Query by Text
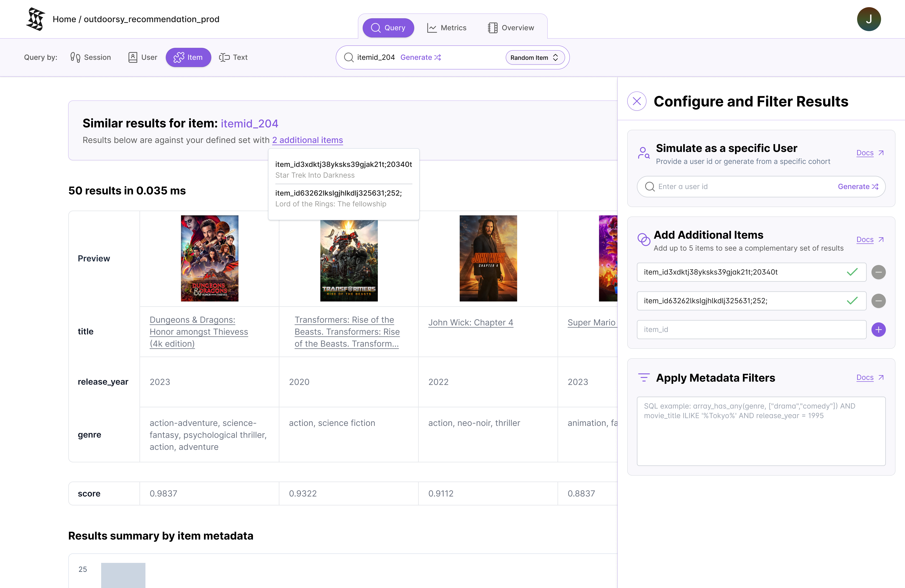905x588 pixels. click(233, 57)
